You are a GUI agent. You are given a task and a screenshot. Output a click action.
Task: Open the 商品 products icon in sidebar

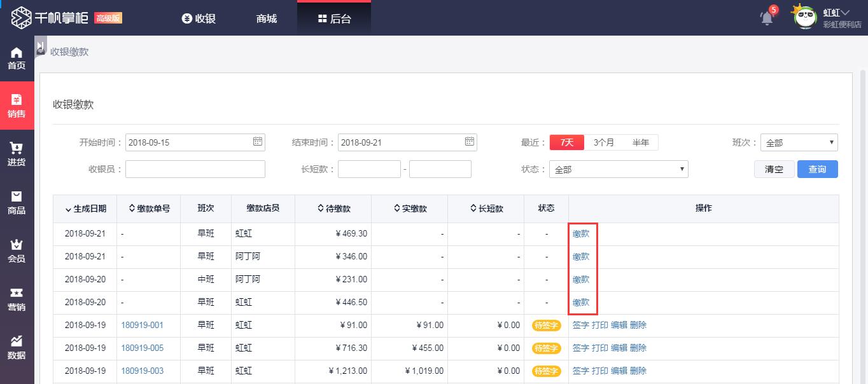17,202
